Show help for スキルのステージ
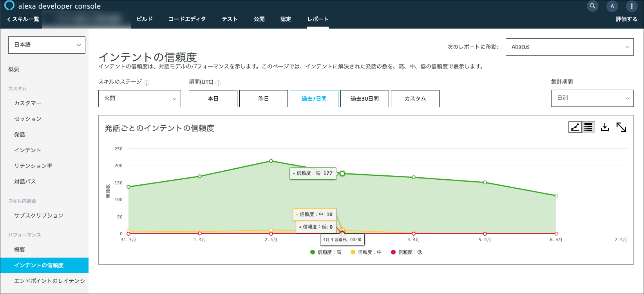This screenshot has width=644, height=294. [x=147, y=83]
